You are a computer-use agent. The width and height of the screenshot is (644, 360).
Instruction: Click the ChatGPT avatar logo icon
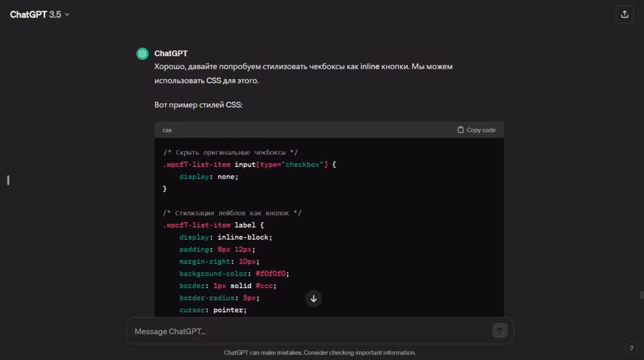(143, 53)
